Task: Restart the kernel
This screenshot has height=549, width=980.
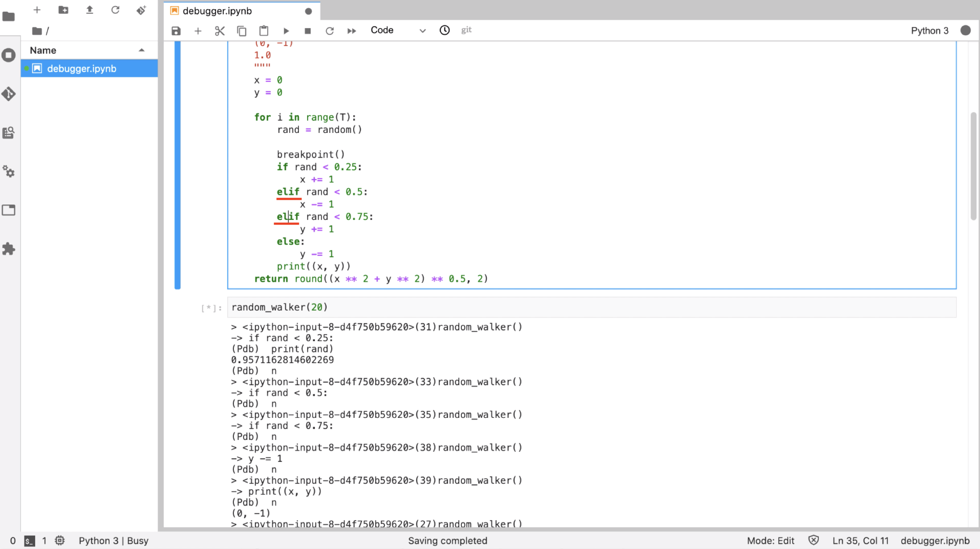Action: click(330, 31)
